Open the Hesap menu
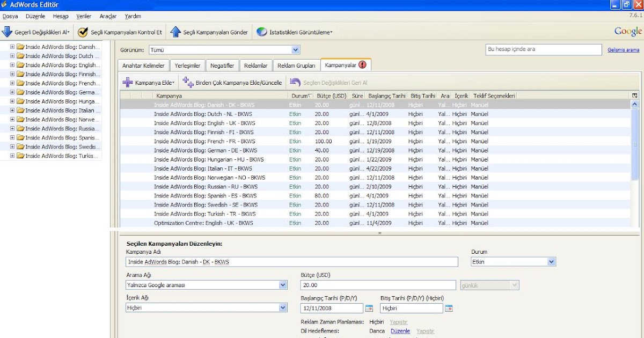644x338 pixels. (x=61, y=16)
